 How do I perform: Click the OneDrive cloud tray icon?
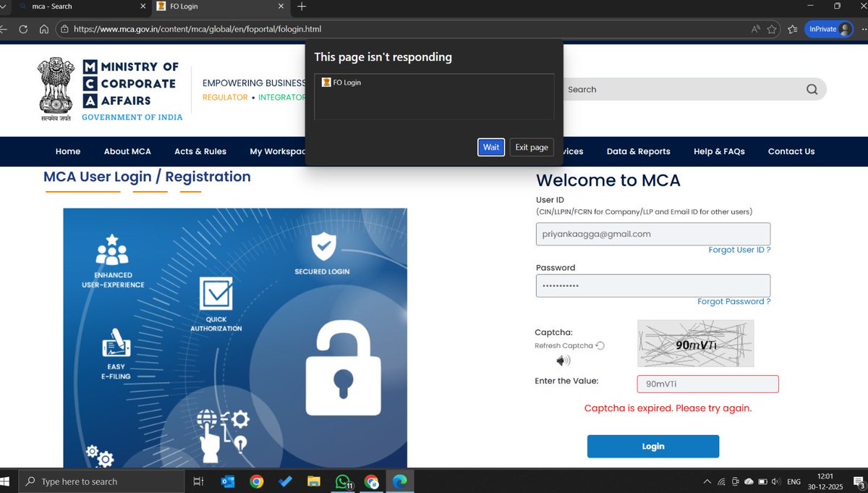click(x=749, y=481)
